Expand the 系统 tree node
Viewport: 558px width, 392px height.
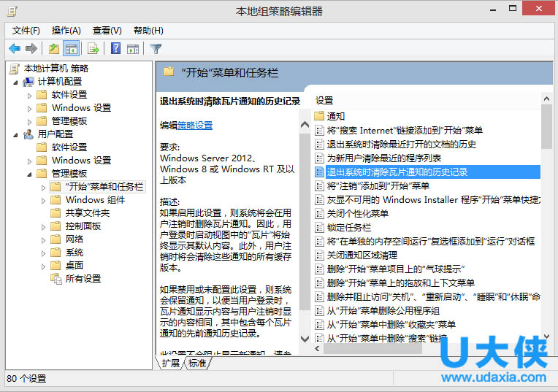(x=43, y=253)
